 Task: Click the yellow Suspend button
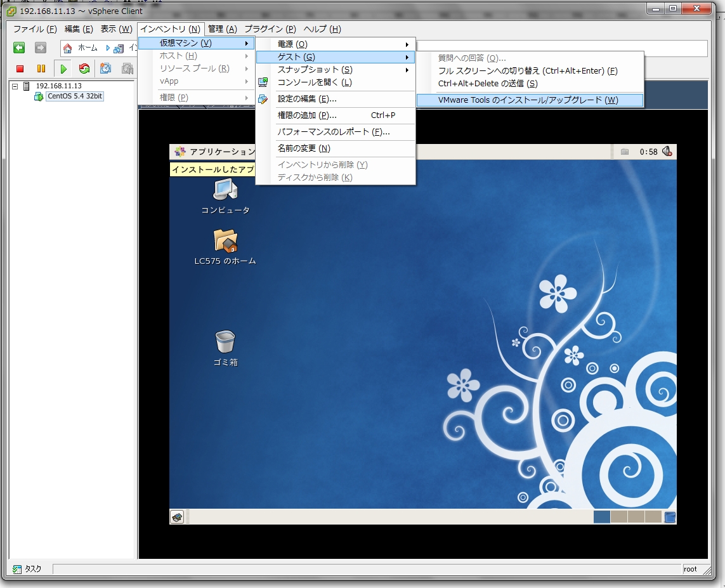pyautogui.click(x=41, y=69)
